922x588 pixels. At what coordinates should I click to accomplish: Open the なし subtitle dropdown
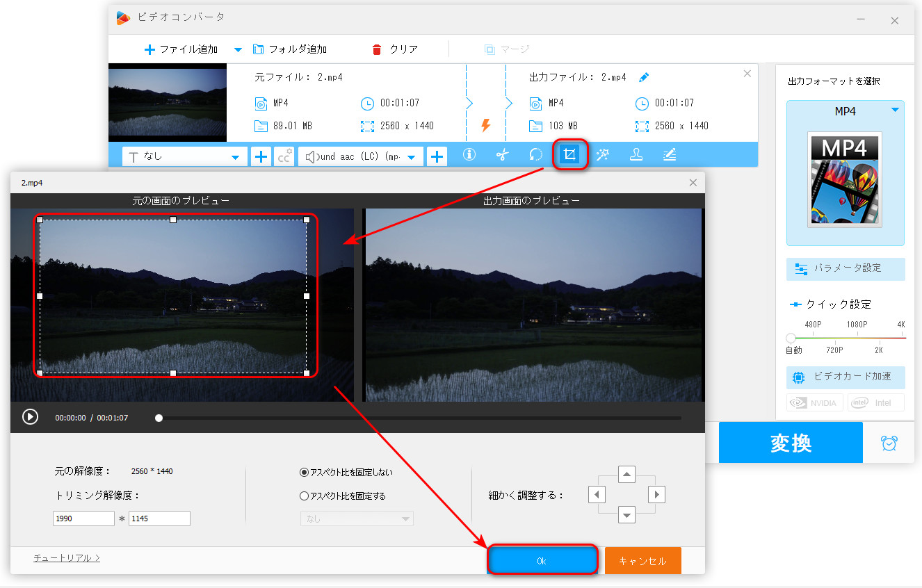(185, 157)
